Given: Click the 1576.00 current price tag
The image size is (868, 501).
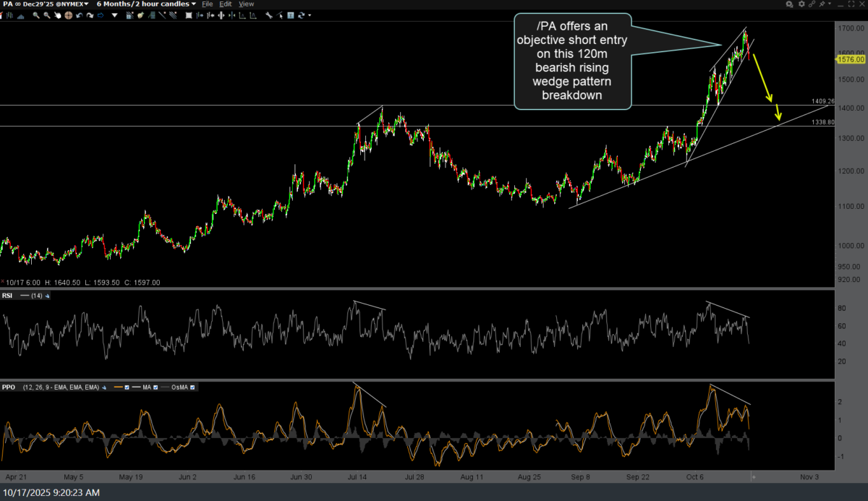Looking at the screenshot, I should [851, 60].
